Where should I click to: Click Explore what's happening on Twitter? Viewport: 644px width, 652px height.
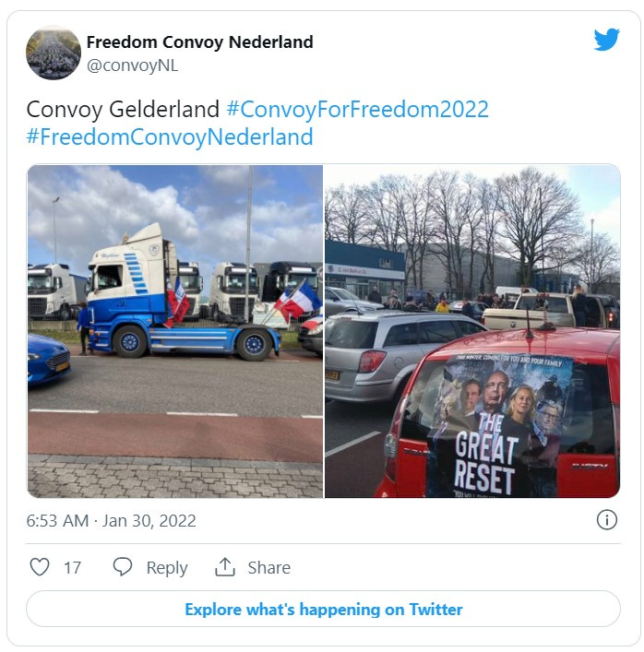(323, 609)
